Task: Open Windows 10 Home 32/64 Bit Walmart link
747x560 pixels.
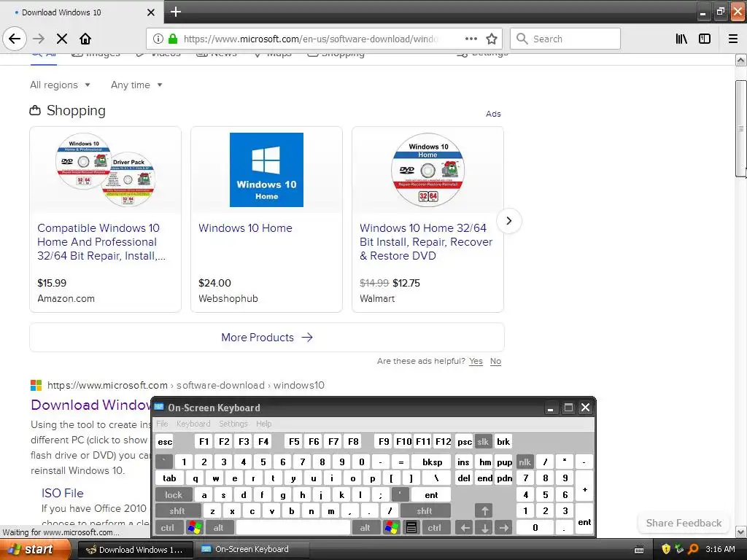Action: [x=426, y=242]
